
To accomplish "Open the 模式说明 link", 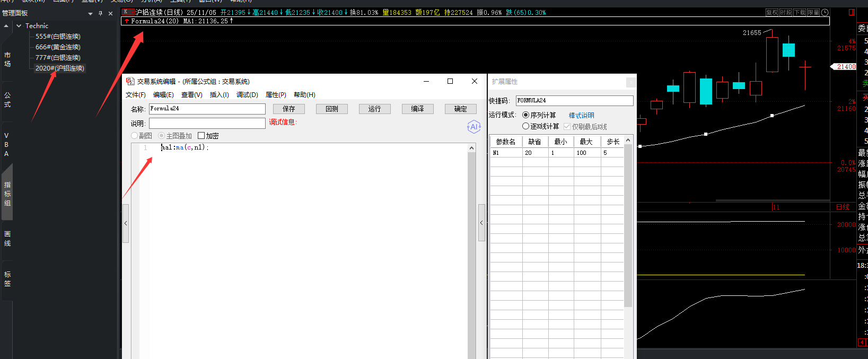I will [x=581, y=115].
